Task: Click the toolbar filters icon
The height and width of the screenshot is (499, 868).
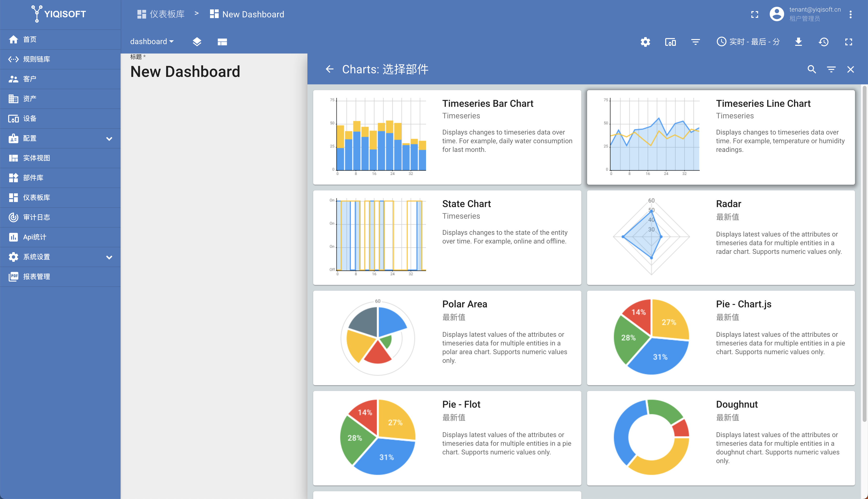Action: [x=695, y=42]
